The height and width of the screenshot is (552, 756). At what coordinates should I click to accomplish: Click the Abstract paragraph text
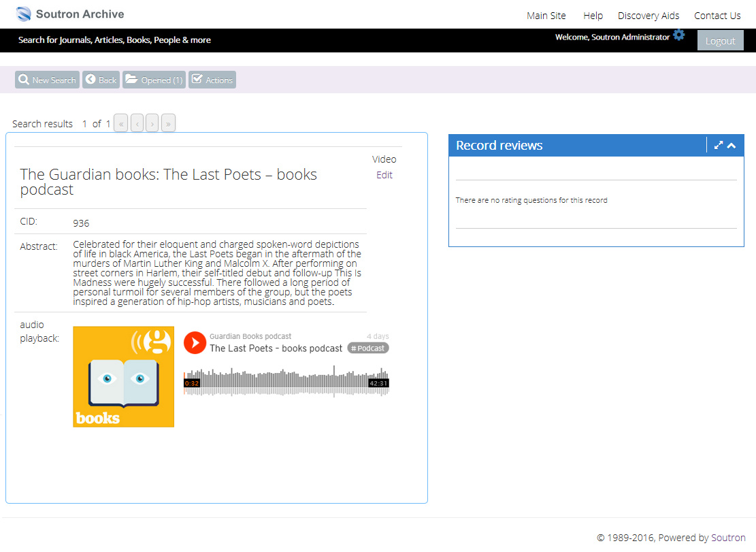[x=217, y=273]
